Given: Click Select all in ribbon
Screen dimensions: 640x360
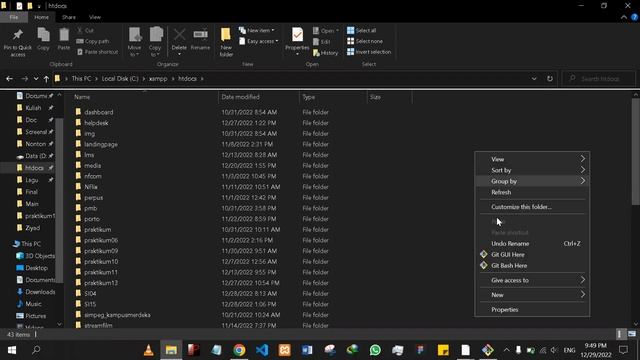Looking at the screenshot, I should (x=362, y=30).
